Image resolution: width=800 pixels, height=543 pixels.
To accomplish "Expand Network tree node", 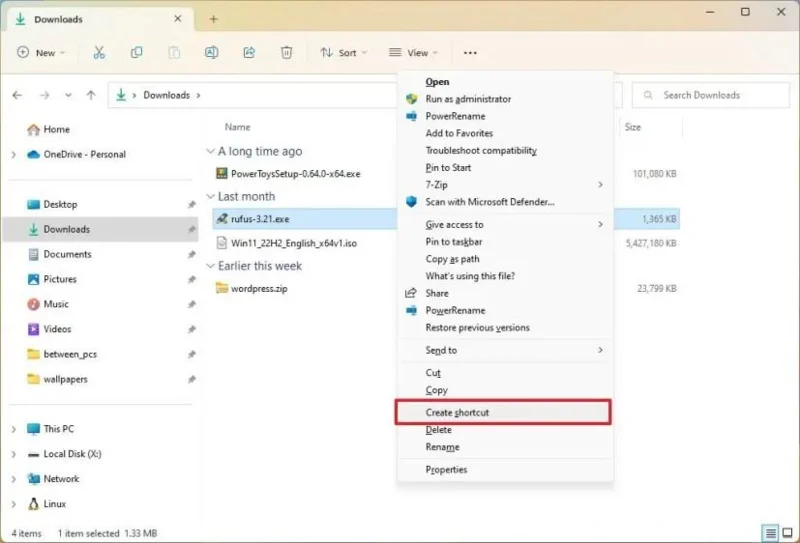I will (x=14, y=479).
